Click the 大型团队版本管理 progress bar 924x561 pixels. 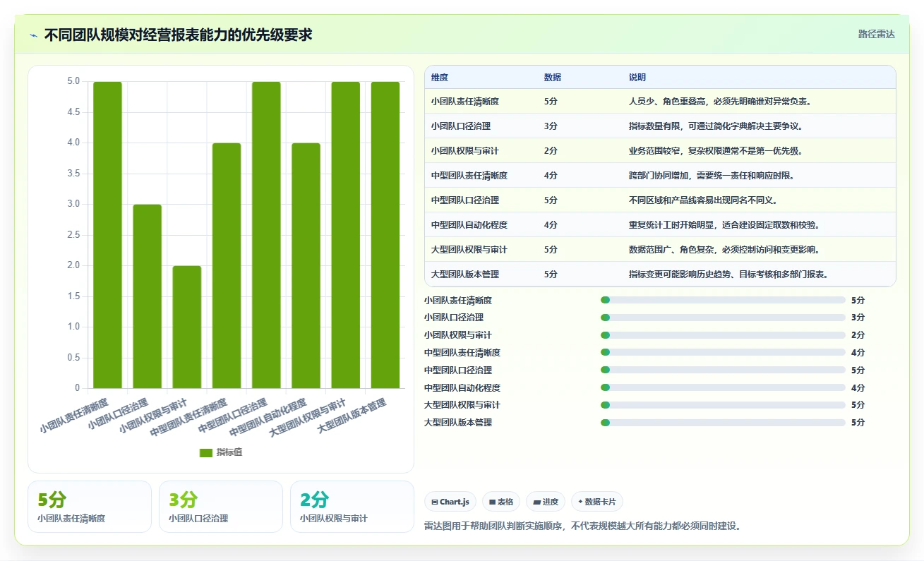tap(723, 423)
